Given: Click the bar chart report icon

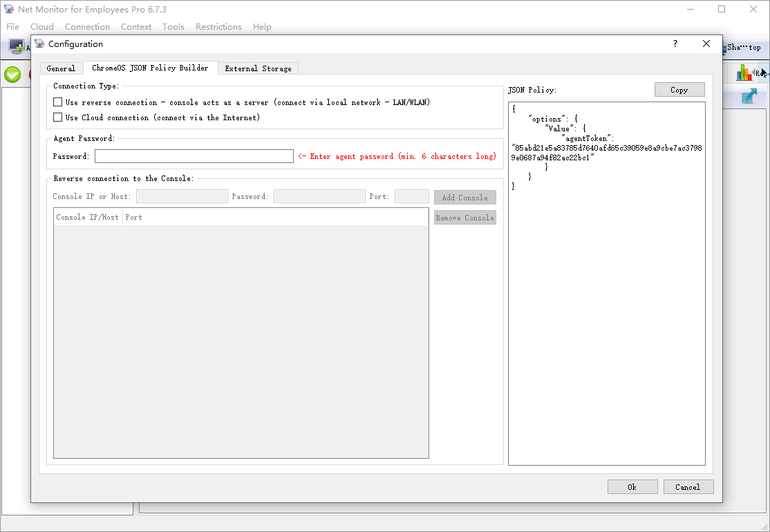Looking at the screenshot, I should point(744,73).
